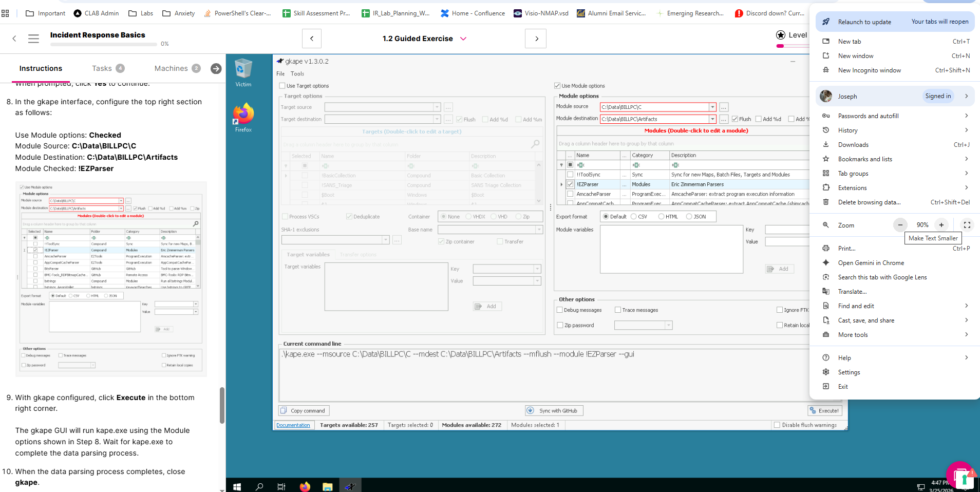
Task: Click the hamburger menu icon beside Incident Response Basics
Action: click(x=33, y=39)
